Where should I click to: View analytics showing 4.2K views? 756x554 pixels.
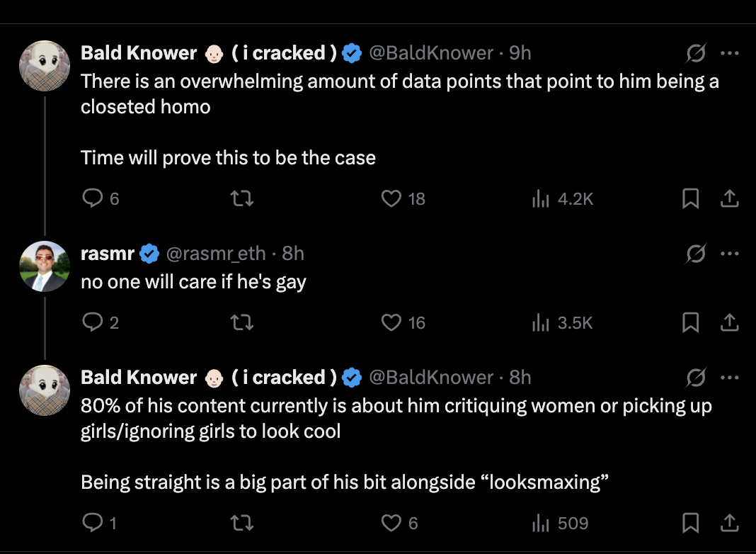coord(541,199)
